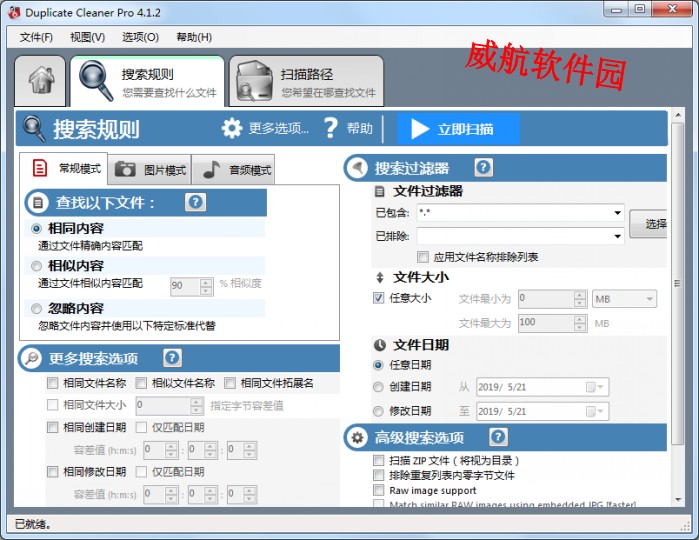Open help for 高级搜索选项 section
699x540 pixels.
click(498, 437)
